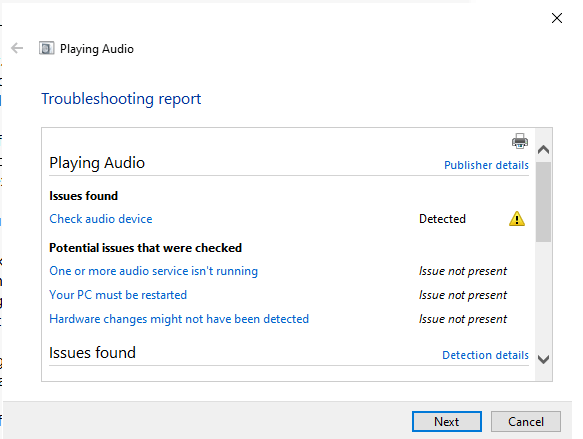
Task: Close the troubleshooter window with X
Action: click(x=557, y=18)
